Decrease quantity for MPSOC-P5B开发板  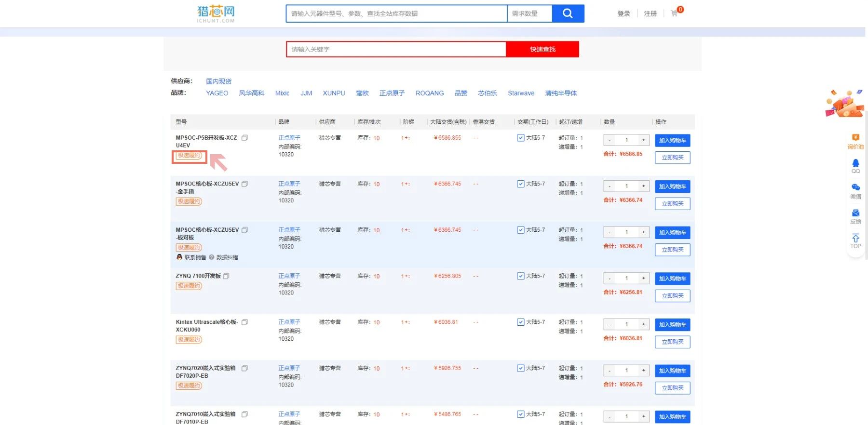(x=610, y=140)
